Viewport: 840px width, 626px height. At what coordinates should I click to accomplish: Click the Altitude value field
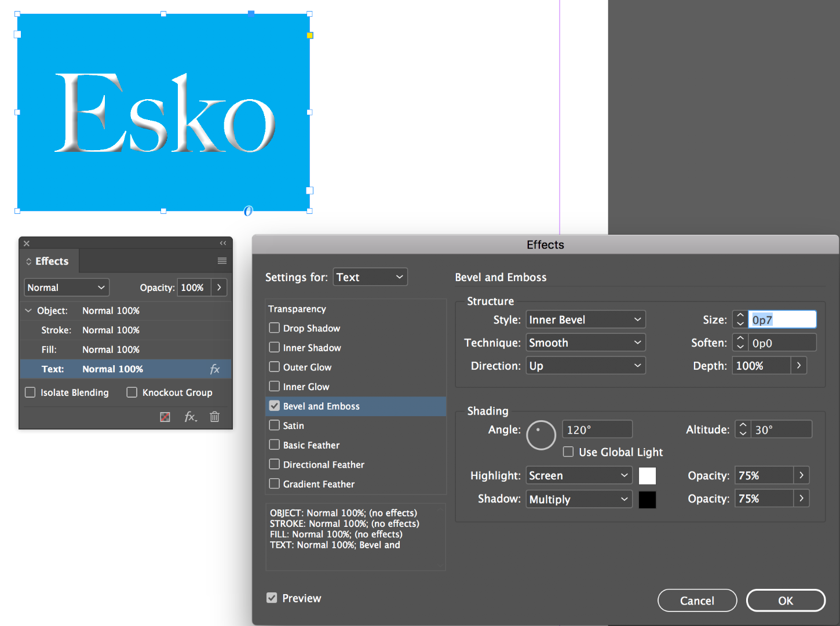(x=781, y=430)
